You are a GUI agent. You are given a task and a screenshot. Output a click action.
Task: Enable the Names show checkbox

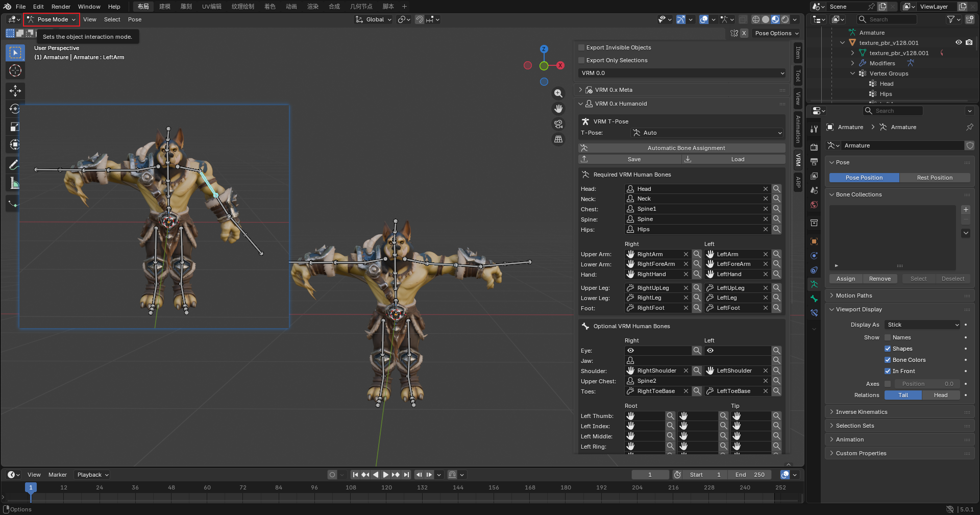pyautogui.click(x=888, y=337)
